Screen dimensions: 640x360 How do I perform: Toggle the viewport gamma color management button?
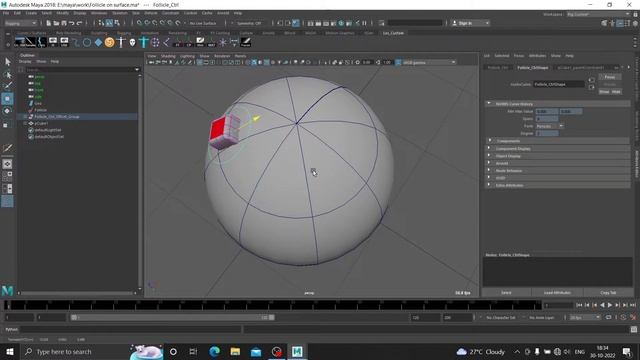[398, 62]
